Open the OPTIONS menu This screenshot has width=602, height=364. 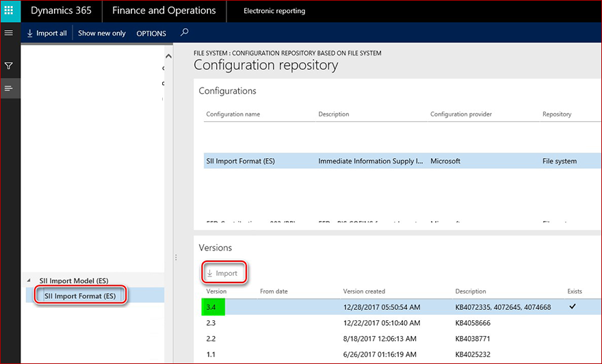[151, 34]
